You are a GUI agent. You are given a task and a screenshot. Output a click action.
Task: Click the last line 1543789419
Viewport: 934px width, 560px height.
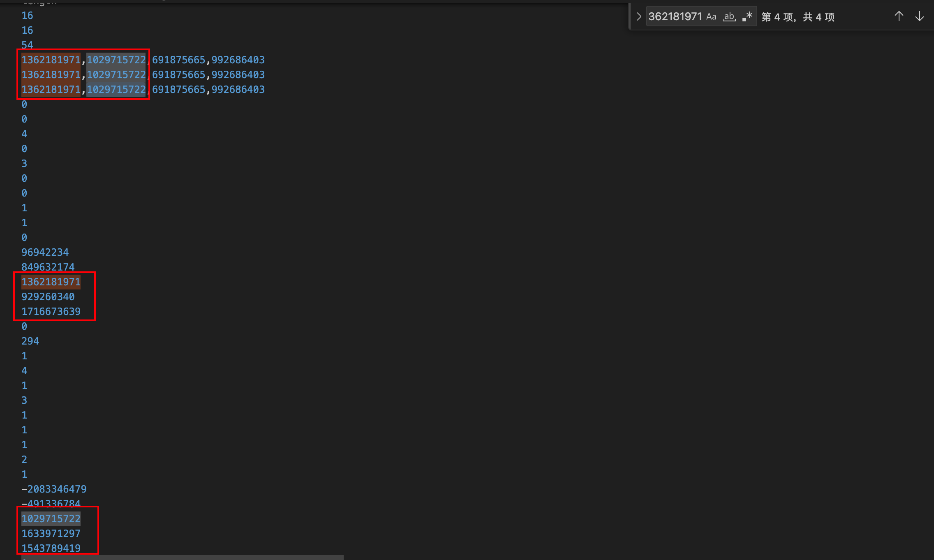click(51, 548)
